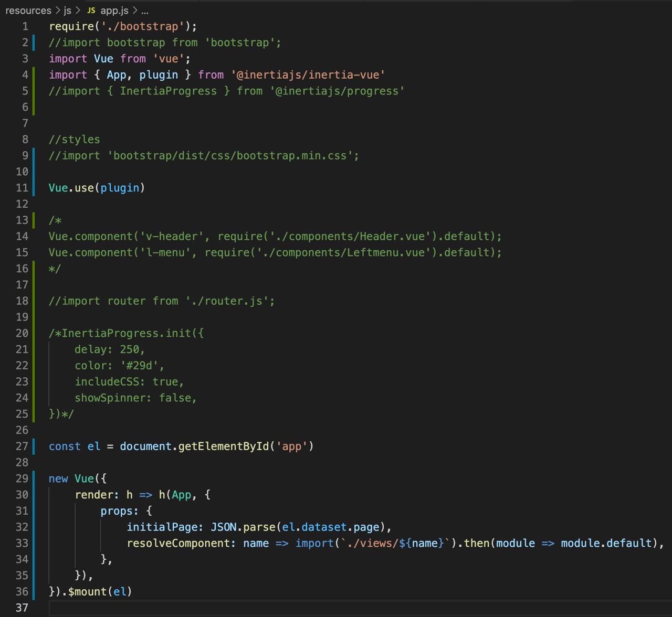Click the app.js breadcrumb item

[114, 10]
